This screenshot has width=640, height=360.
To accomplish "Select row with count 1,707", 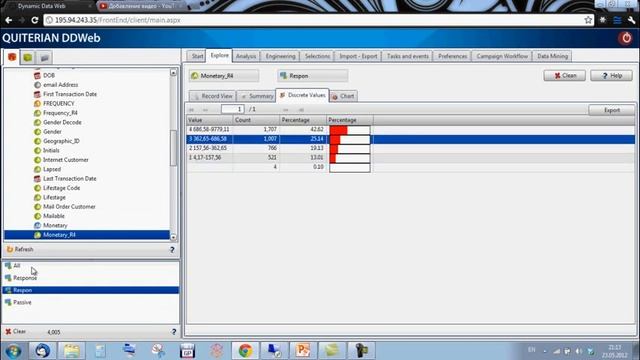I will click(411, 130).
